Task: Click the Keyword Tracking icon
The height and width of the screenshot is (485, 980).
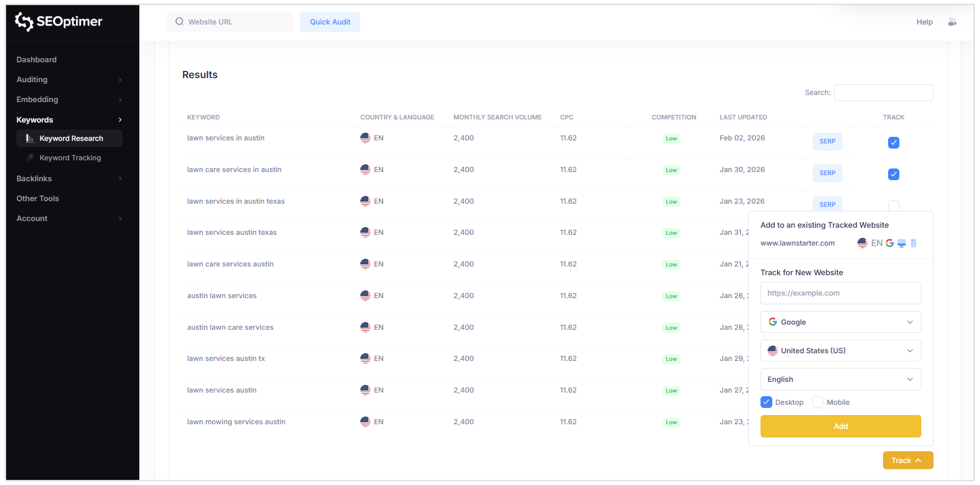Action: point(30,158)
